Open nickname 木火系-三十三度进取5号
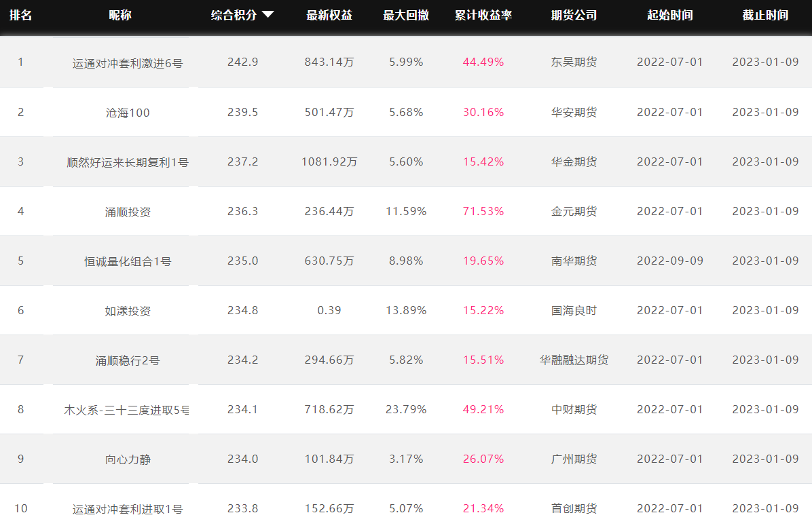This screenshot has width=812, height=532. [126, 411]
